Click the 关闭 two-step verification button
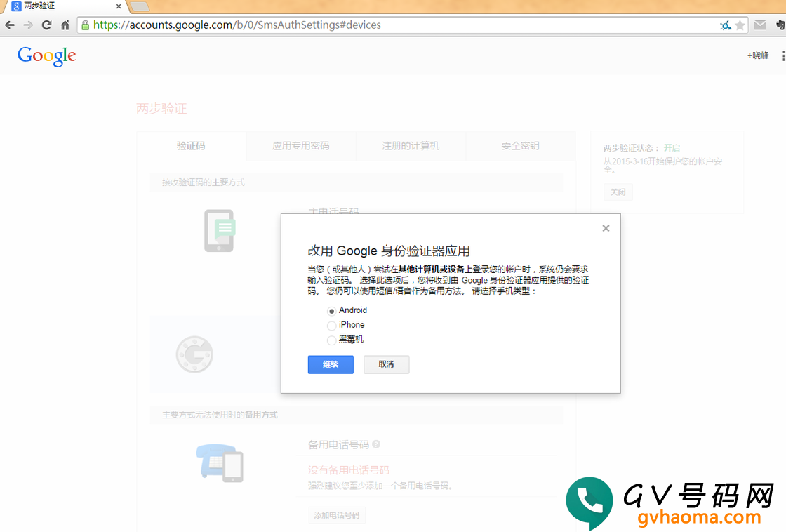 tap(618, 192)
